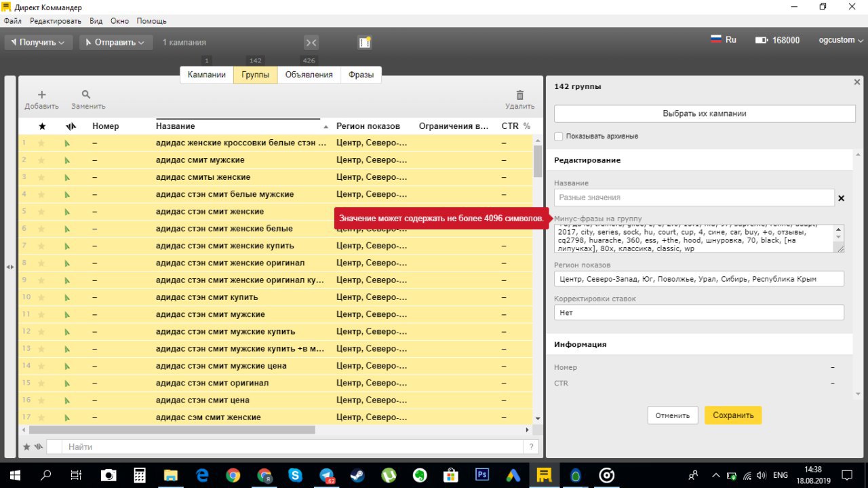
Task: Click the Выбрать их кампании button
Action: (x=705, y=113)
